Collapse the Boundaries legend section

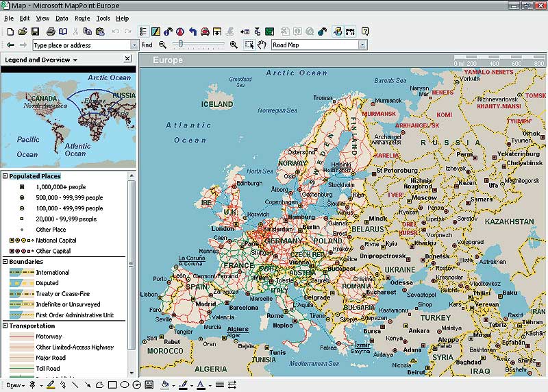click(5, 261)
